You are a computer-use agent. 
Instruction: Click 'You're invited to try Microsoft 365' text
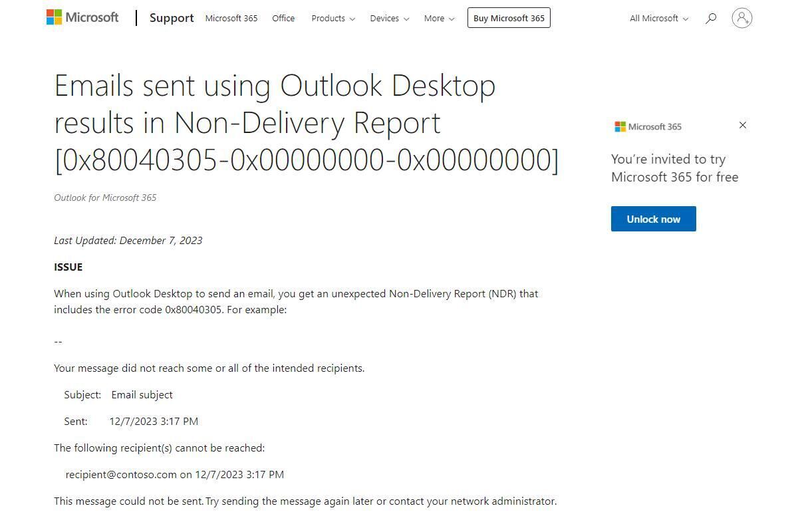(675, 168)
